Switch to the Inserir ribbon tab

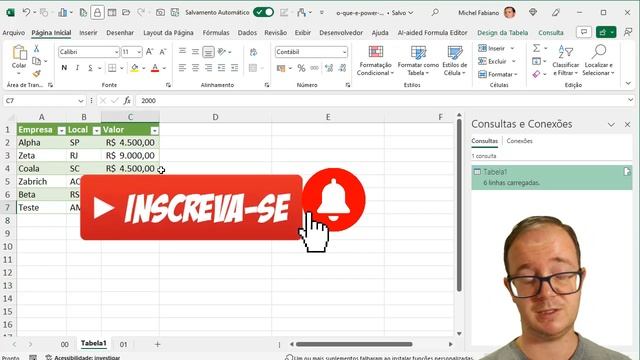(88, 33)
